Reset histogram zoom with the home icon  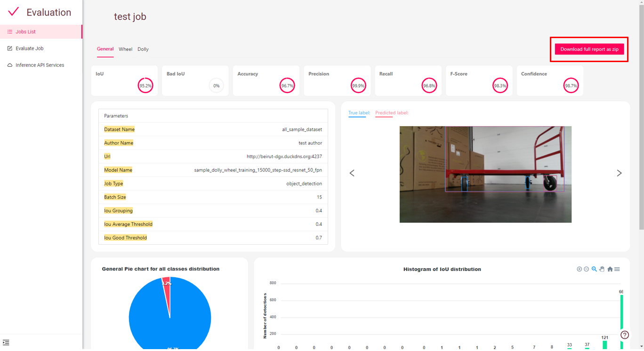click(610, 269)
